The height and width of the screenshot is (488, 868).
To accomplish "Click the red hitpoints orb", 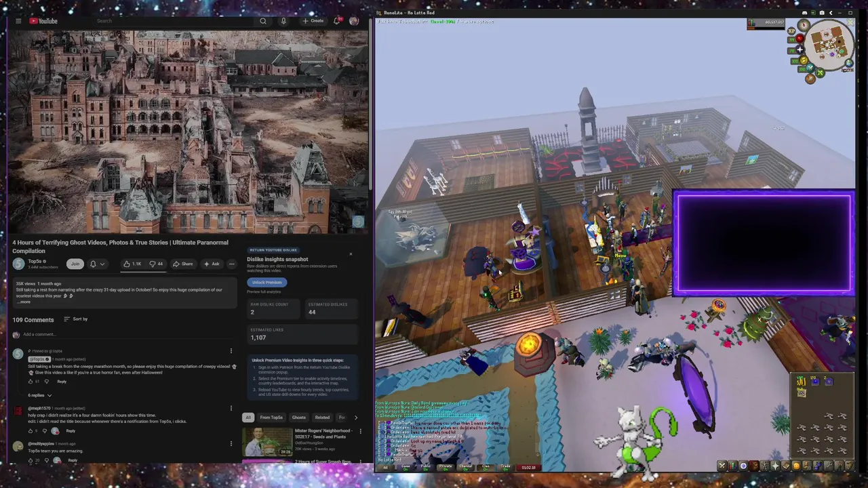I will pyautogui.click(x=800, y=39).
